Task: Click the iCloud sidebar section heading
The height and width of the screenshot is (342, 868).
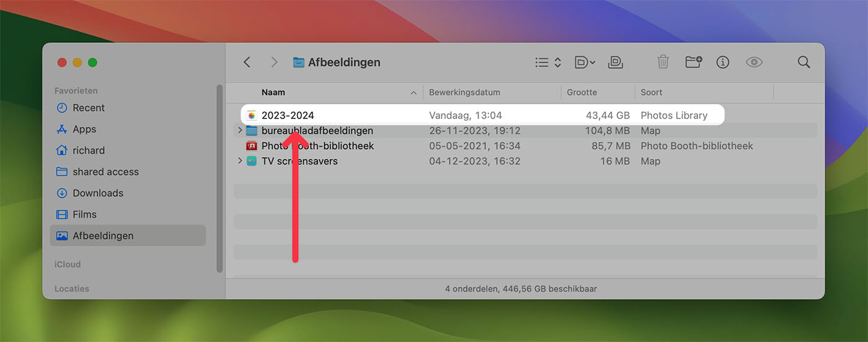Action: (x=68, y=264)
